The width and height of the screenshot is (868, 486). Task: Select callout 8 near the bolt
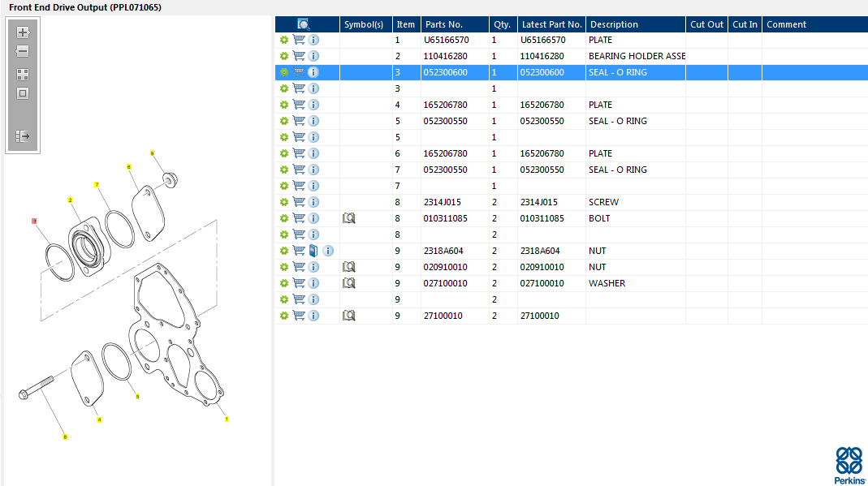click(x=65, y=437)
